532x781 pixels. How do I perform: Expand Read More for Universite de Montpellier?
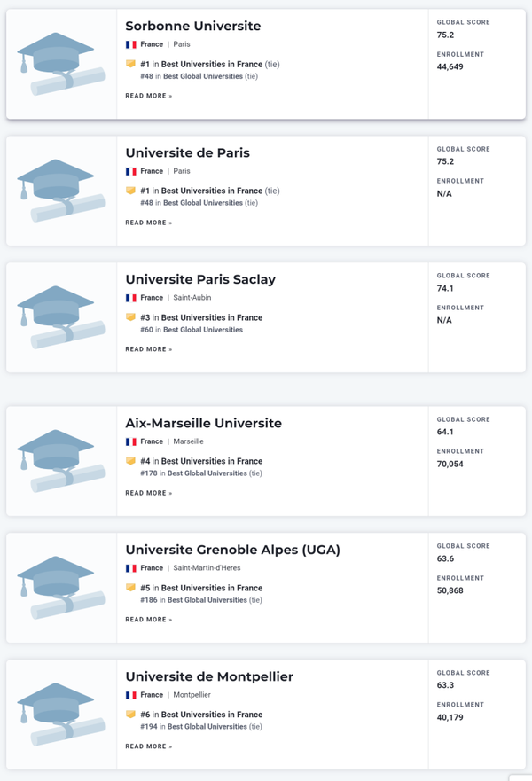click(148, 746)
